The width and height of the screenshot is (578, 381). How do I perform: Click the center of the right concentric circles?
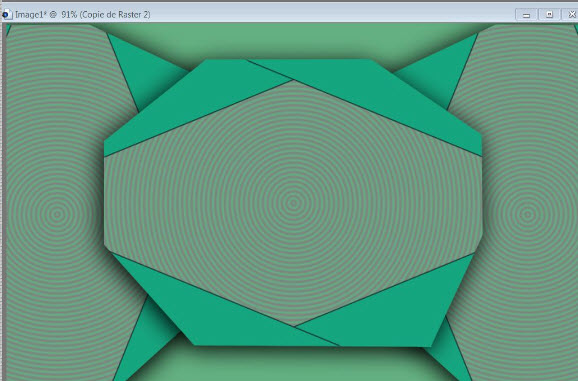pos(527,214)
